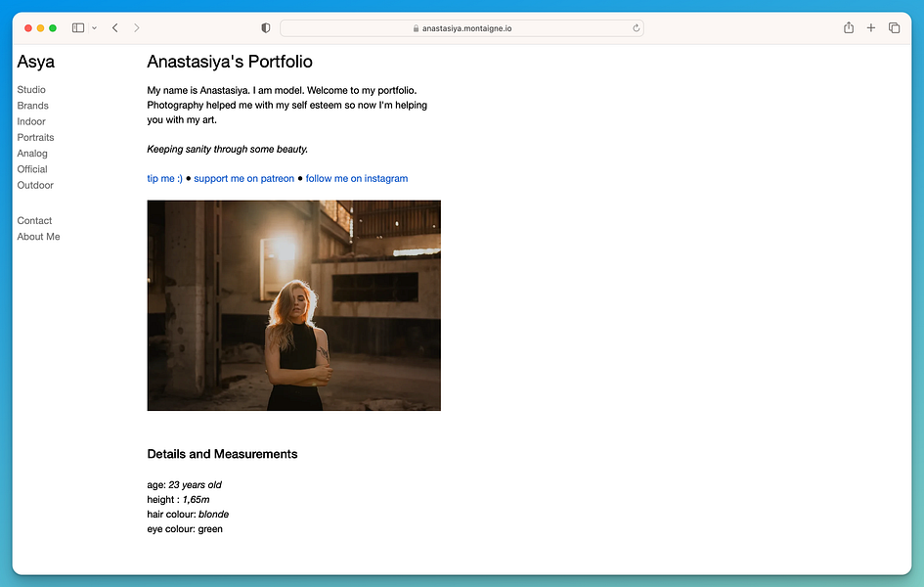Close the window with red button
This screenshot has height=587, width=924.
(x=27, y=27)
